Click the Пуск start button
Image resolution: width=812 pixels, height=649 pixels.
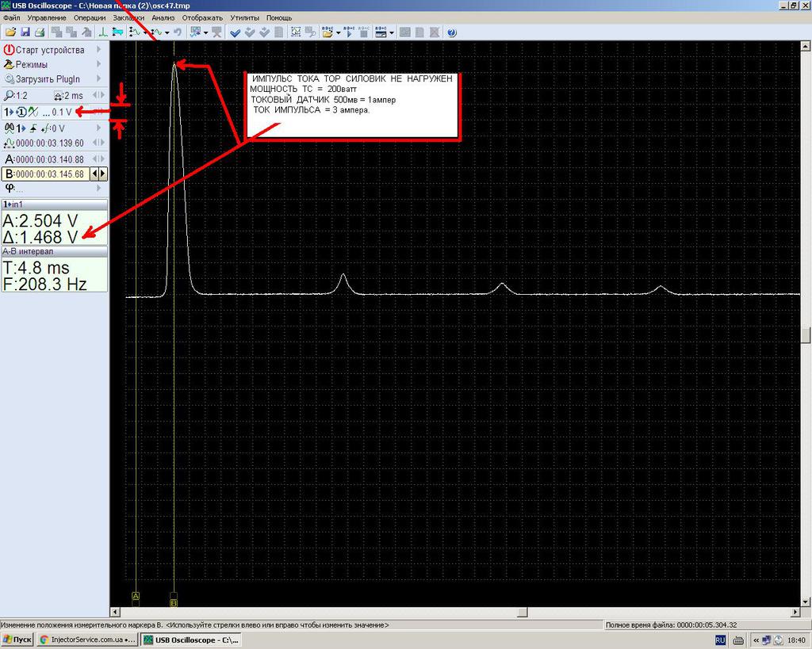17,639
